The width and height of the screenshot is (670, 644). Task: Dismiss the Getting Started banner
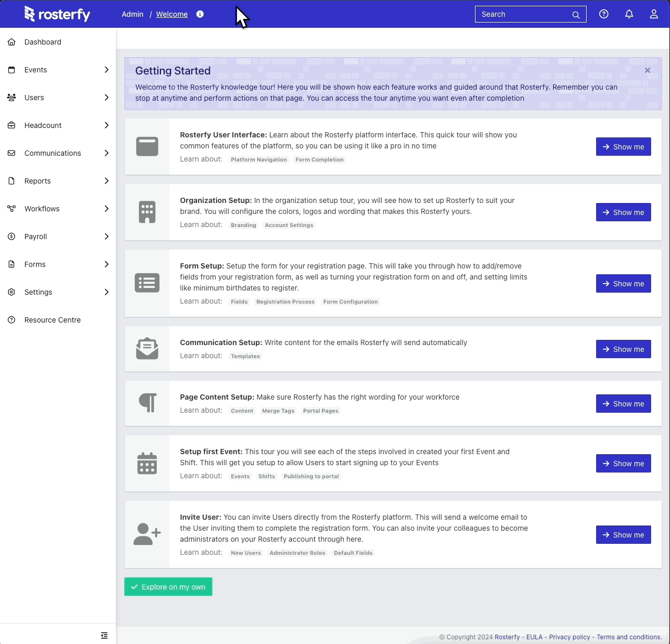coord(647,70)
